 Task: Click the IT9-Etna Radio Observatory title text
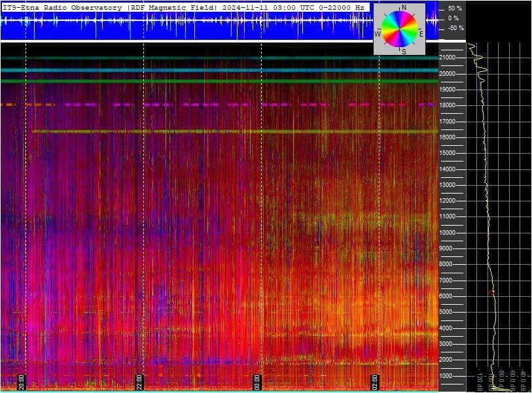(x=62, y=7)
